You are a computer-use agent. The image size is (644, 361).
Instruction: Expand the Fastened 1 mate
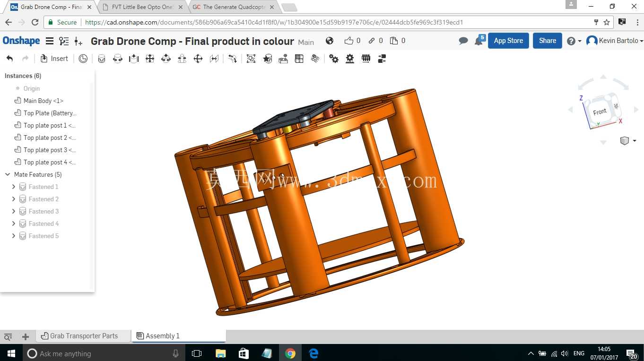pyautogui.click(x=13, y=187)
